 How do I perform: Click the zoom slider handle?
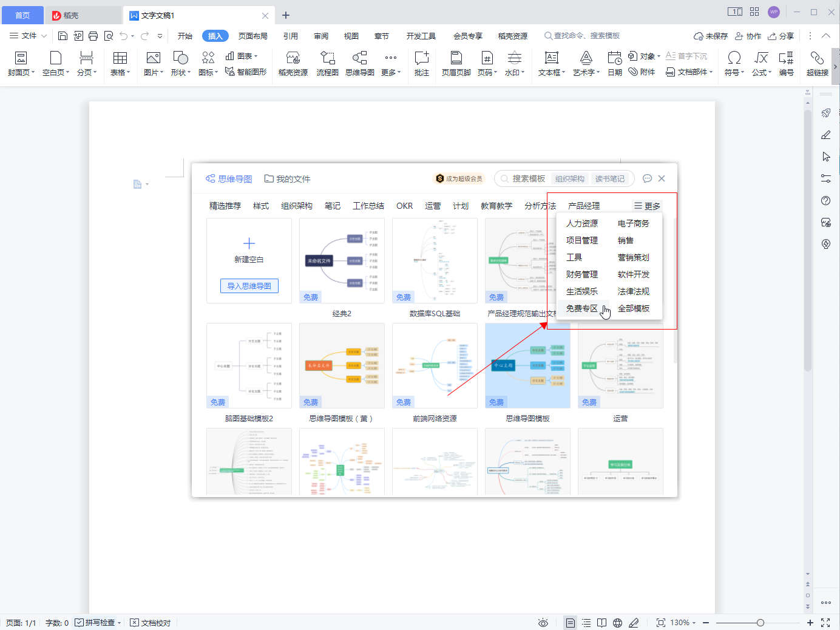pyautogui.click(x=760, y=623)
